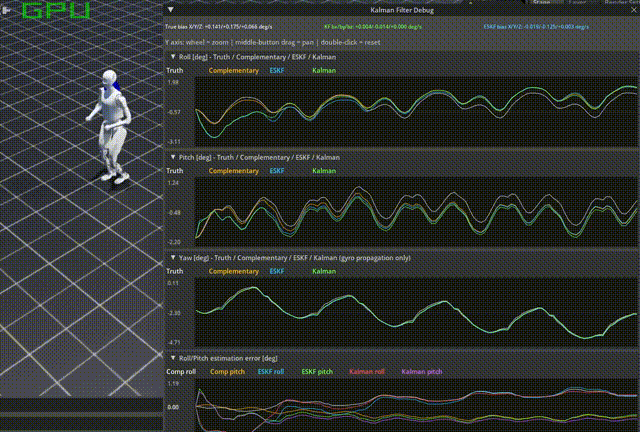Toggle Kalman series in Pitch plot legend
The width and height of the screenshot is (640, 432).
click(324, 171)
